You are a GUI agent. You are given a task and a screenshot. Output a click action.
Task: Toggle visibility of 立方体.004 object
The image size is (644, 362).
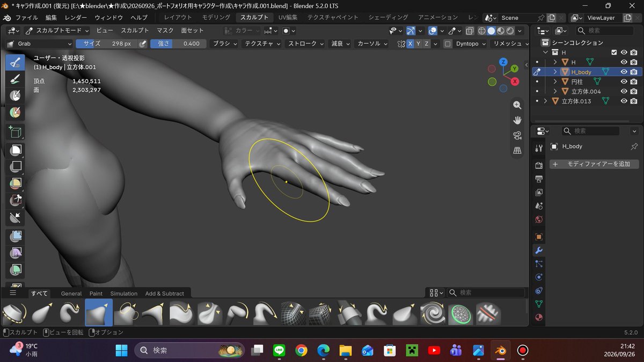click(x=624, y=91)
